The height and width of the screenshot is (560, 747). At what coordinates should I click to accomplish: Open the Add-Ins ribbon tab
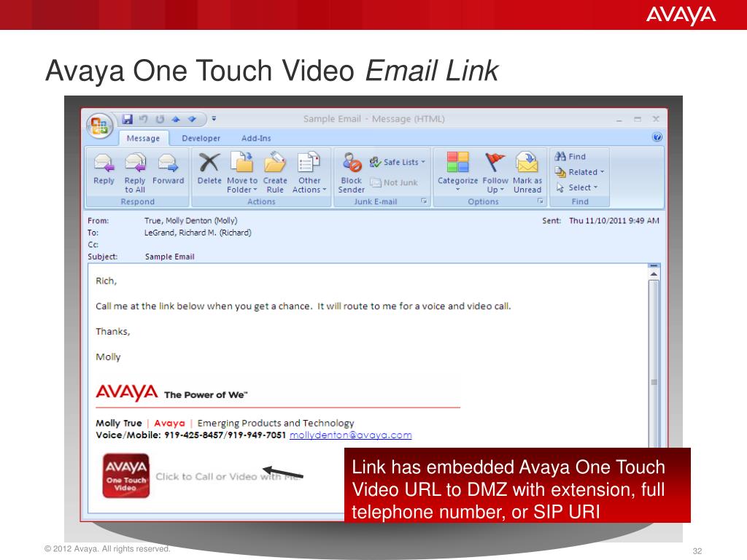(256, 138)
